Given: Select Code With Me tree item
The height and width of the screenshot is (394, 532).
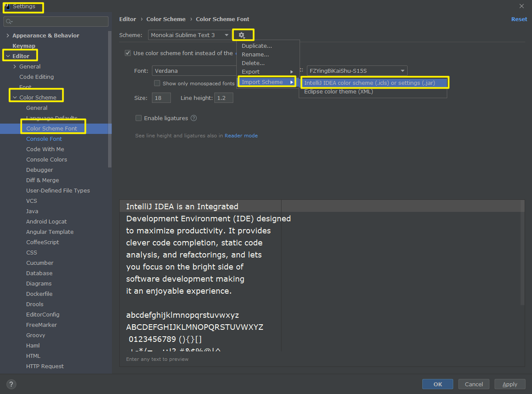Looking at the screenshot, I should pos(45,149).
